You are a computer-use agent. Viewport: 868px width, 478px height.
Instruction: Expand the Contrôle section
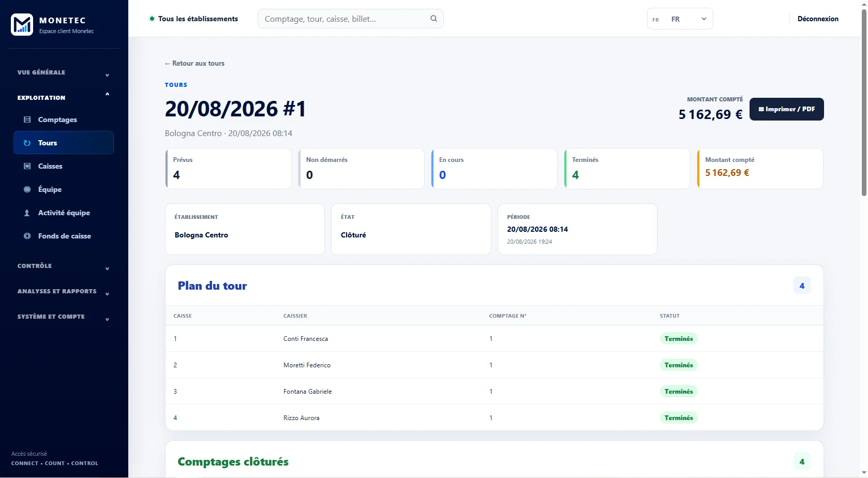[63, 266]
